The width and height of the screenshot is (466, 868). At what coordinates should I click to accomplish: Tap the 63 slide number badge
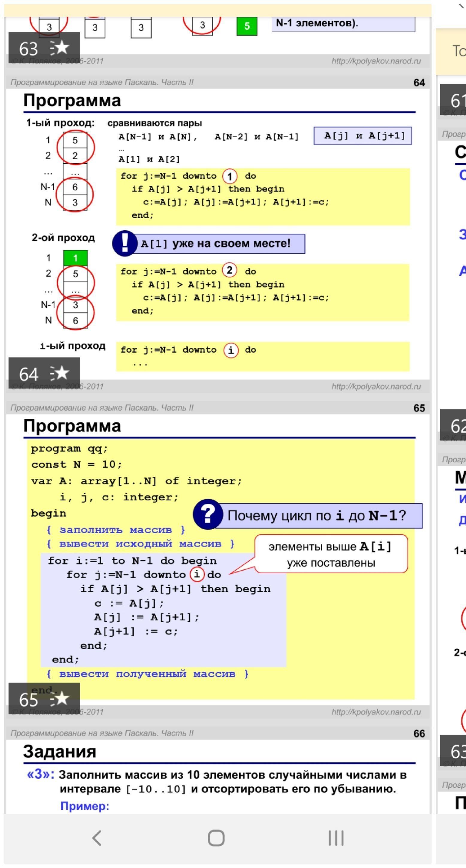point(44,48)
